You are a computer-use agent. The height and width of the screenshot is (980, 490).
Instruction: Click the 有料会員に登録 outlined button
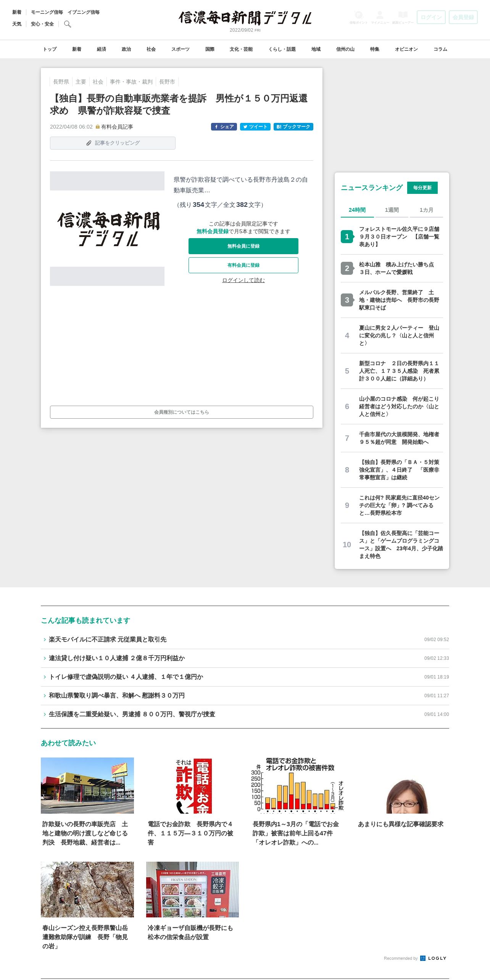pos(243,265)
